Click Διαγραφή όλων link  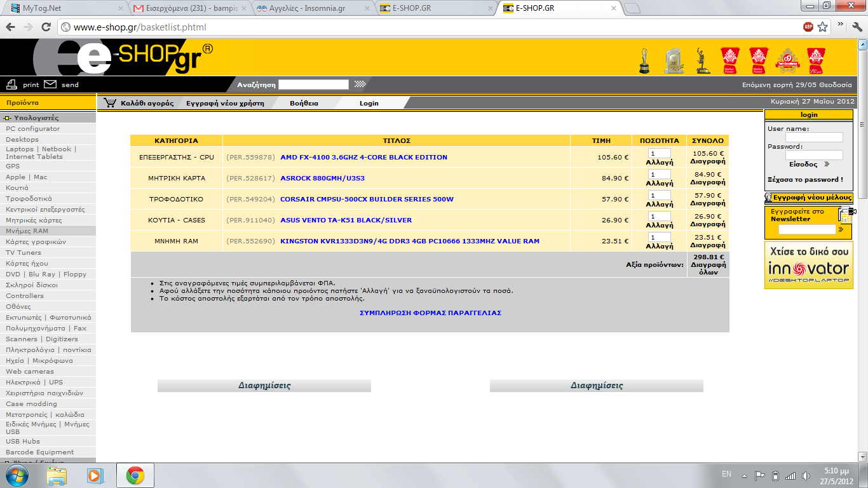pyautogui.click(x=708, y=268)
